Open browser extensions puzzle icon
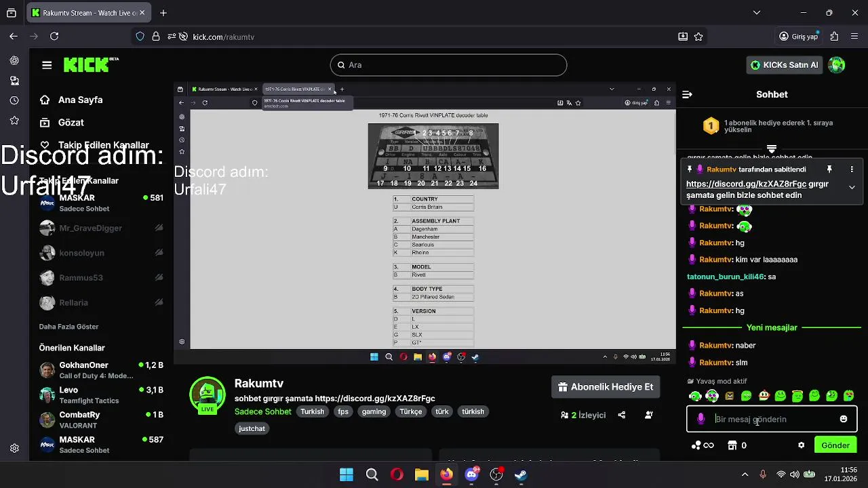The height and width of the screenshot is (488, 868). 834,37
